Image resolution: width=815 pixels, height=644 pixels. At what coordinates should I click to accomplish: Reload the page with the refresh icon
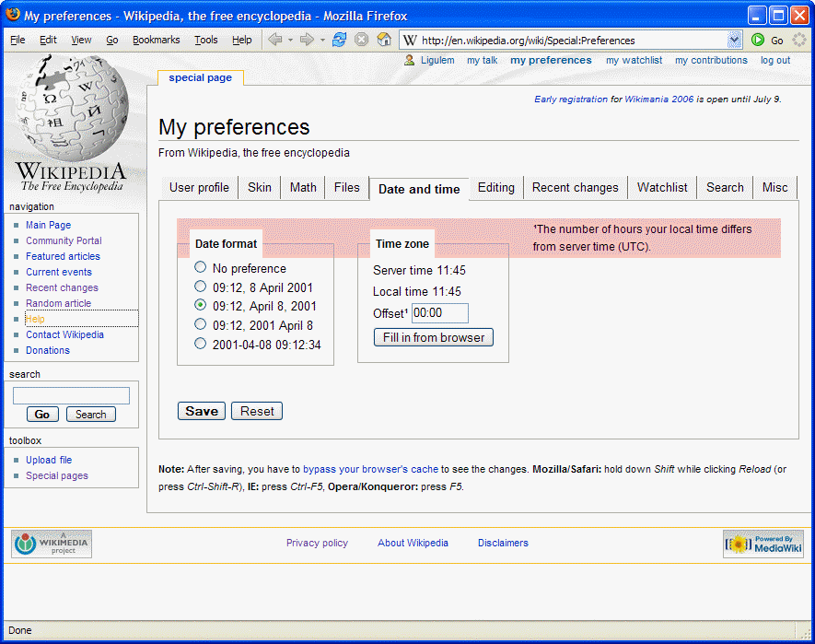pyautogui.click(x=340, y=40)
